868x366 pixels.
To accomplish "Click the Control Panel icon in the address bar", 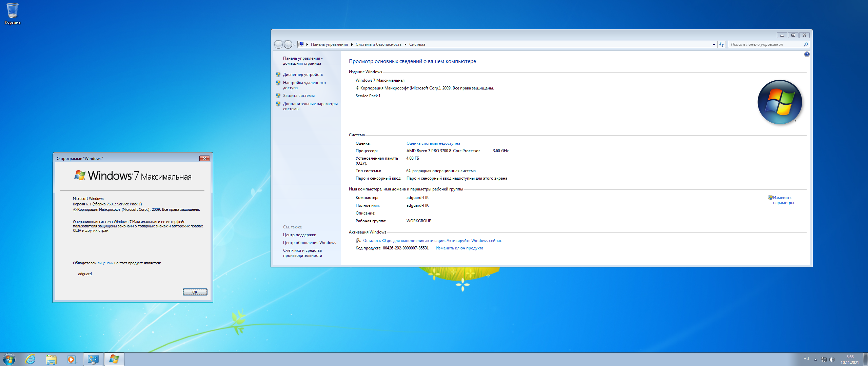I will pyautogui.click(x=301, y=44).
